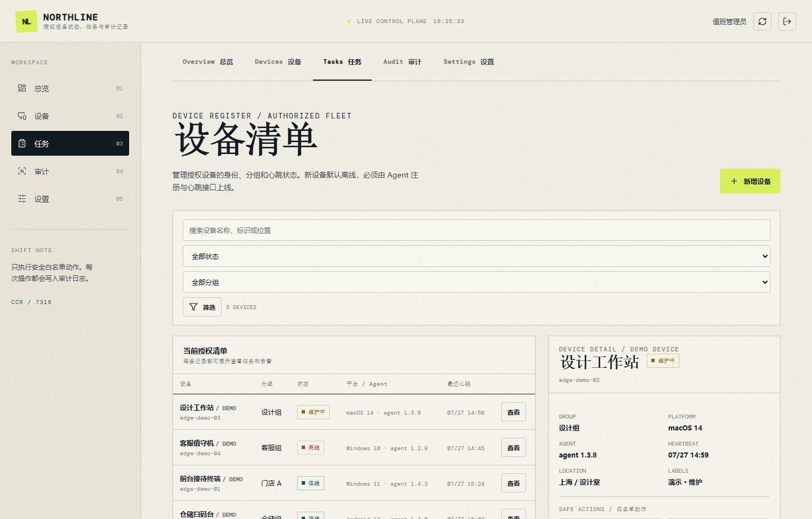Viewport: 812px width, 519px height.
Task: Click the NL logo badge
Action: pyautogui.click(x=27, y=21)
